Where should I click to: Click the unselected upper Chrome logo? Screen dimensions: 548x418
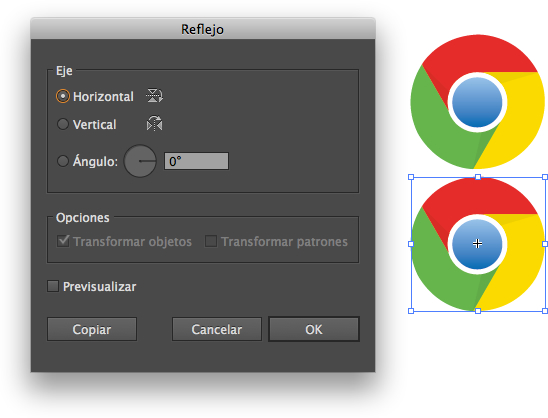478,102
